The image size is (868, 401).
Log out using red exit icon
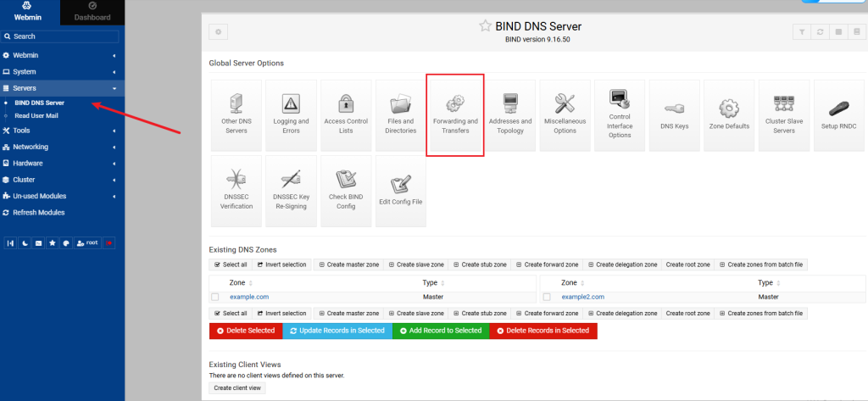pos(109,243)
